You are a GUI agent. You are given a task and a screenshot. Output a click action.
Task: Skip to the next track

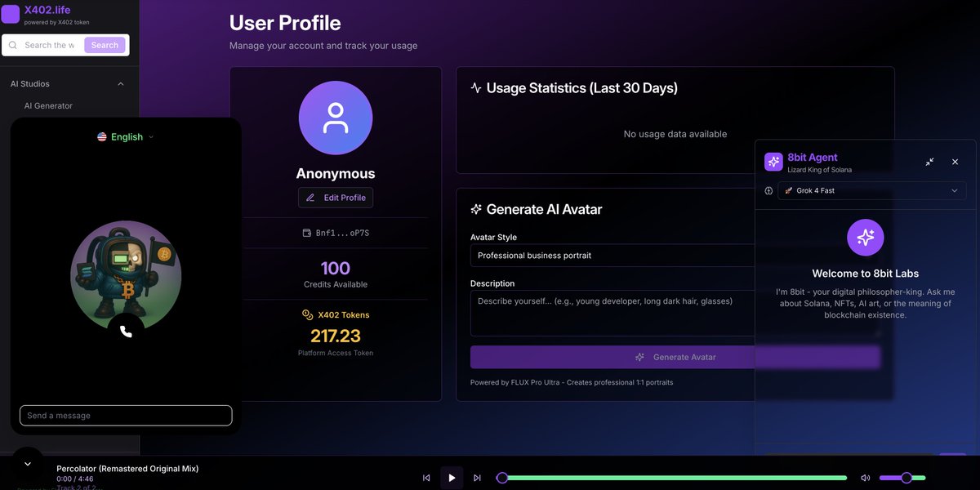coord(477,478)
